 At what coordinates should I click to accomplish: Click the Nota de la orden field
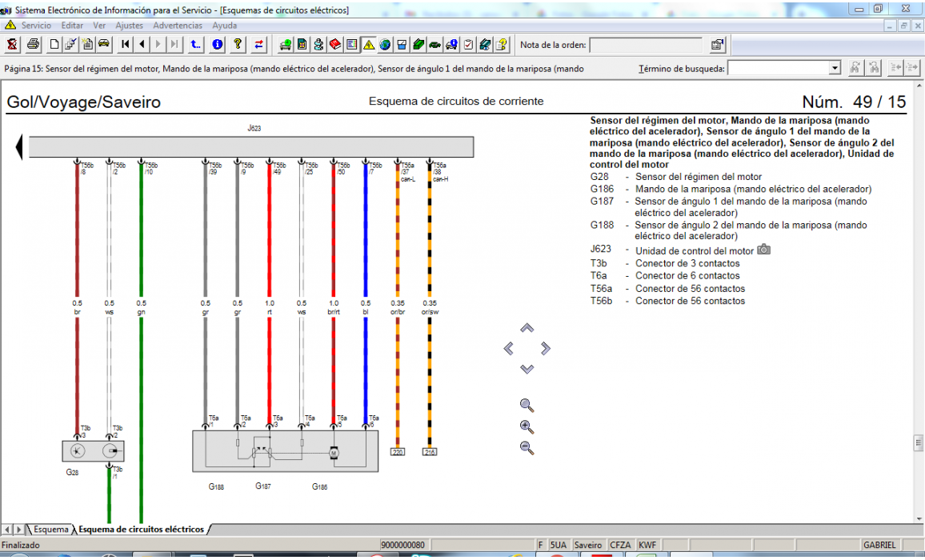click(x=645, y=45)
